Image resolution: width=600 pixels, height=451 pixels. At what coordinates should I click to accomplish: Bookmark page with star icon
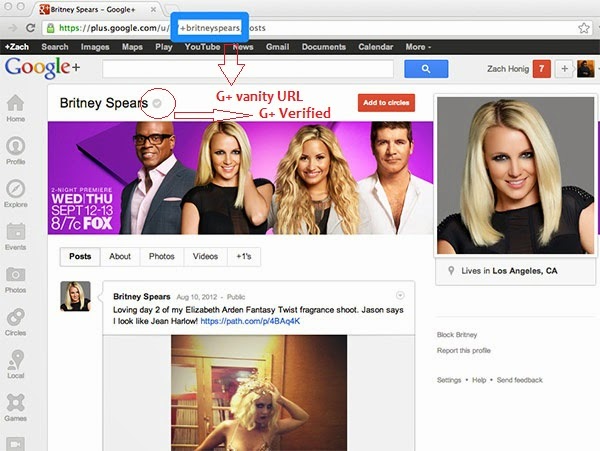pos(584,28)
